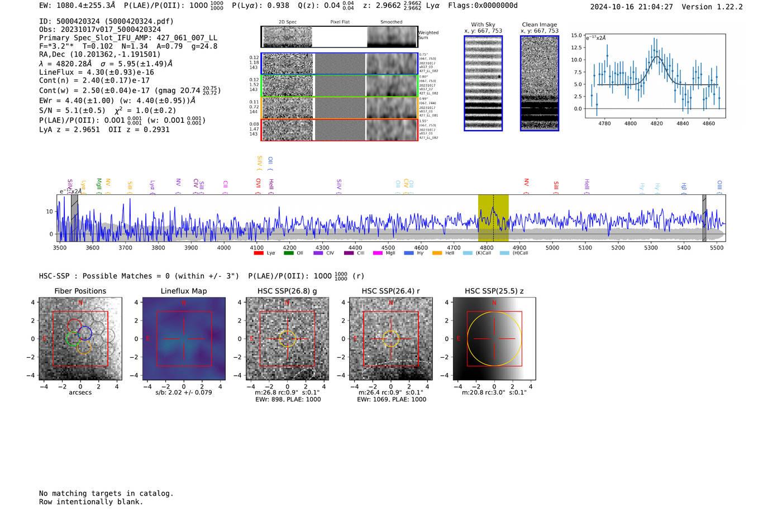Click the Flags:0x0000000d text
782x532 pixels.
[483, 6]
